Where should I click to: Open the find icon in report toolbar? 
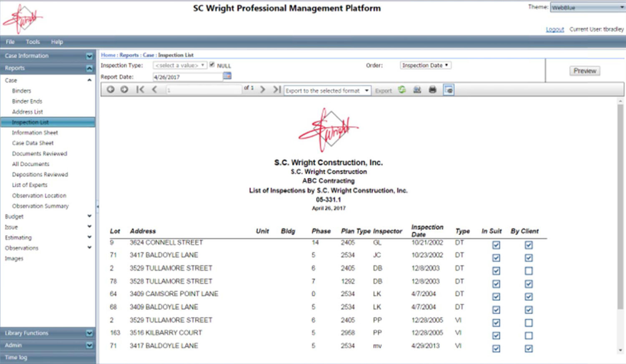(417, 90)
